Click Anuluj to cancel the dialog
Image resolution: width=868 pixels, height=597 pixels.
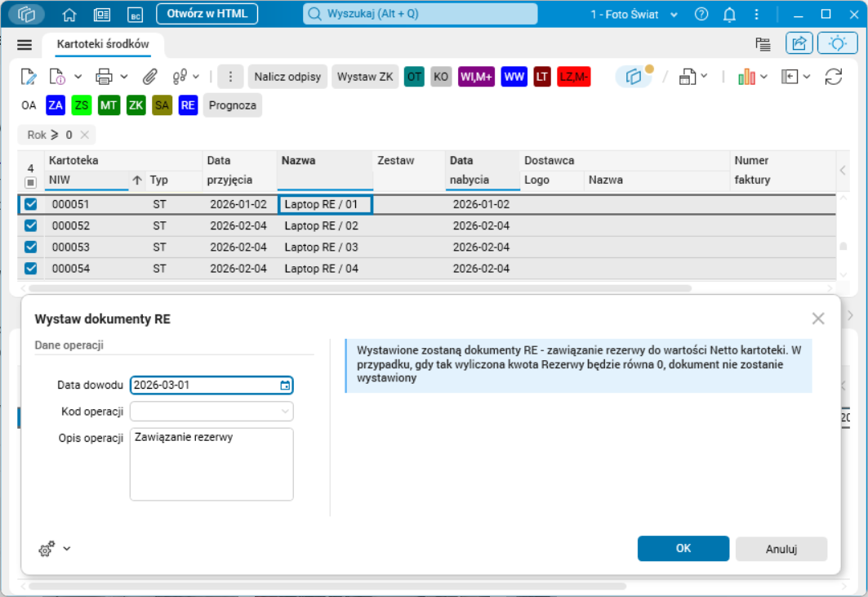click(x=781, y=549)
